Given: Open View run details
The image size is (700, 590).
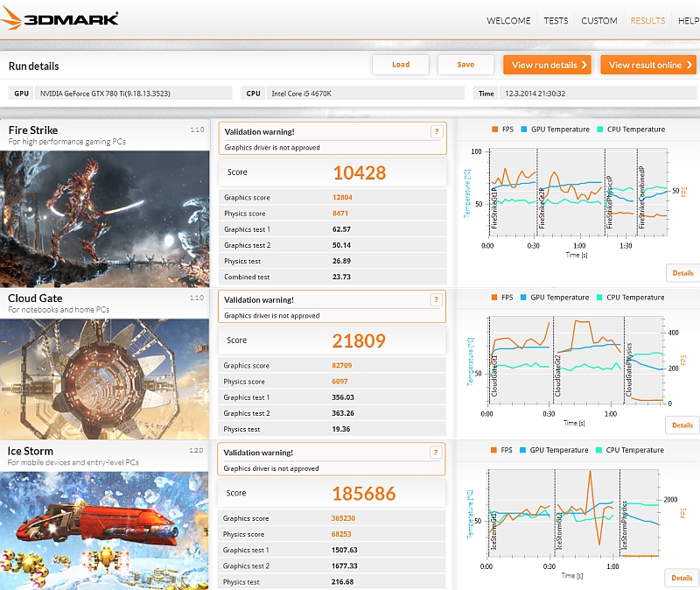Looking at the screenshot, I should [x=548, y=65].
